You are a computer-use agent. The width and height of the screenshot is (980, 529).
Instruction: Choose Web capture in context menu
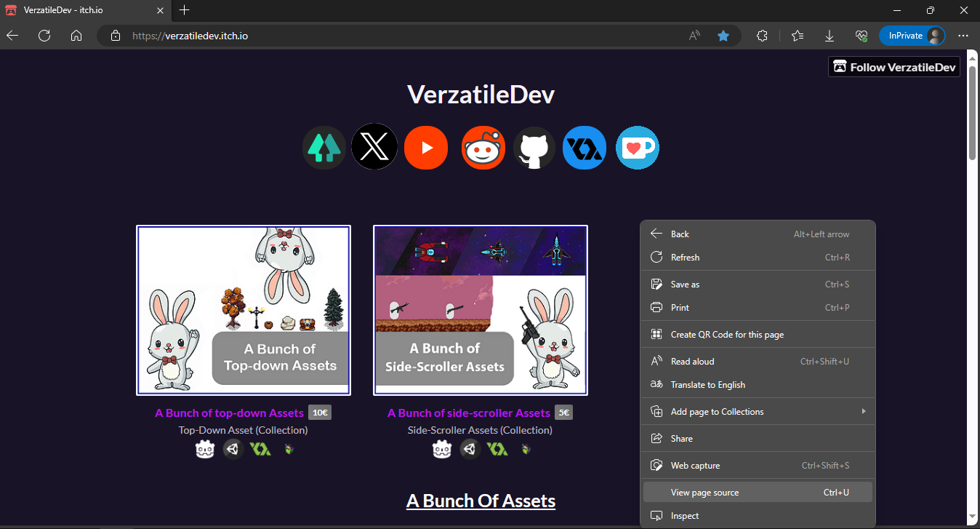tap(758, 466)
